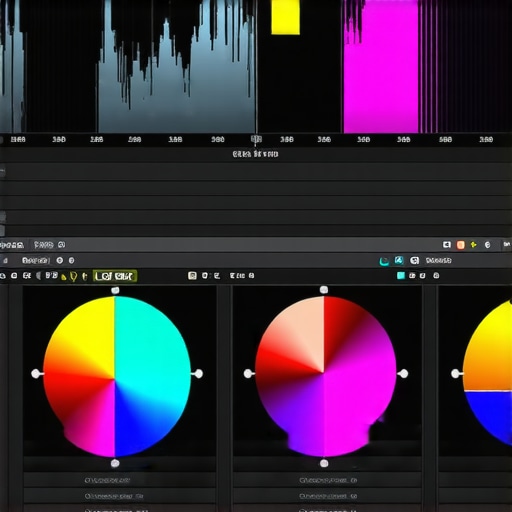Click the top handle of the magenta and pink color wheel
Viewport: 512px width, 512px height.
pyautogui.click(x=324, y=290)
